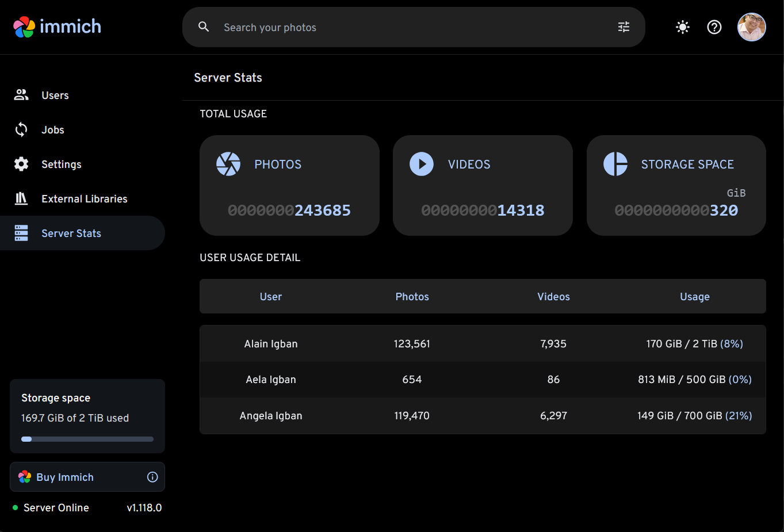Viewport: 784px width, 532px height.
Task: Go to the Jobs page
Action: click(x=52, y=130)
